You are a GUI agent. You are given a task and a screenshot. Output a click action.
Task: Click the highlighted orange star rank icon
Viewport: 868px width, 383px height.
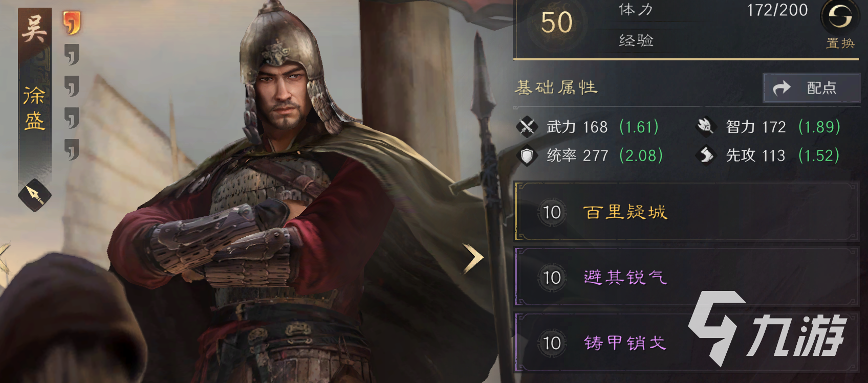(72, 23)
